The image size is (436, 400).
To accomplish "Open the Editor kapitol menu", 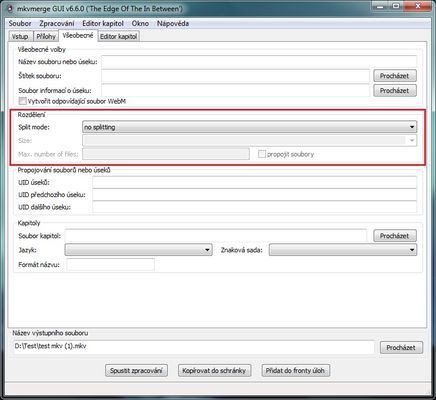I will pos(103,23).
